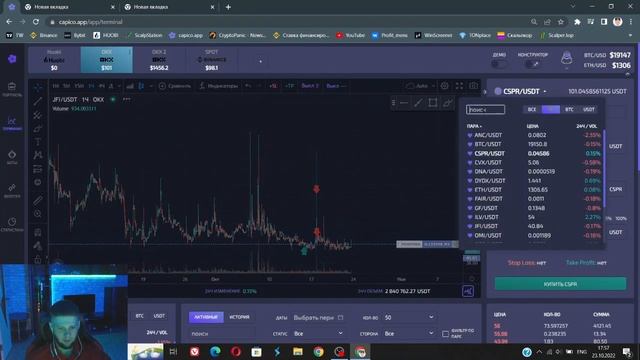
Task: Open File Explorer from the taskbar
Action: pyautogui.click(x=298, y=351)
